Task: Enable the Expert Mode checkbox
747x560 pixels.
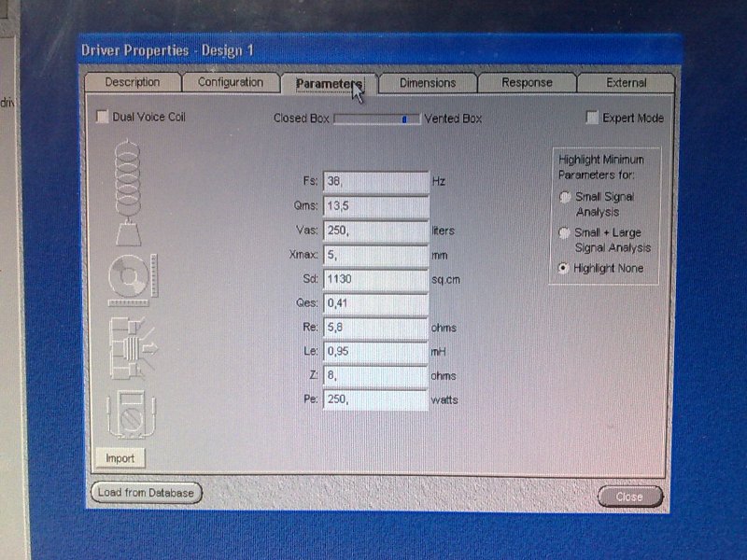Action: [x=592, y=118]
